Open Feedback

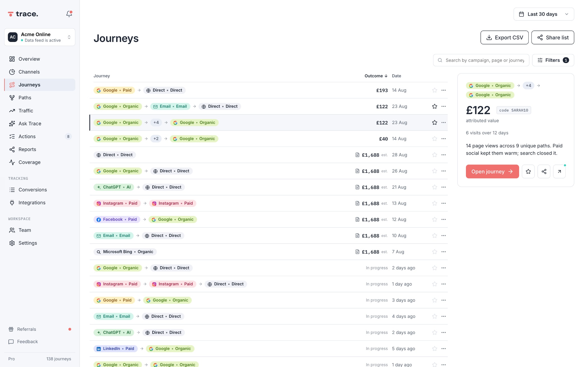40,342
